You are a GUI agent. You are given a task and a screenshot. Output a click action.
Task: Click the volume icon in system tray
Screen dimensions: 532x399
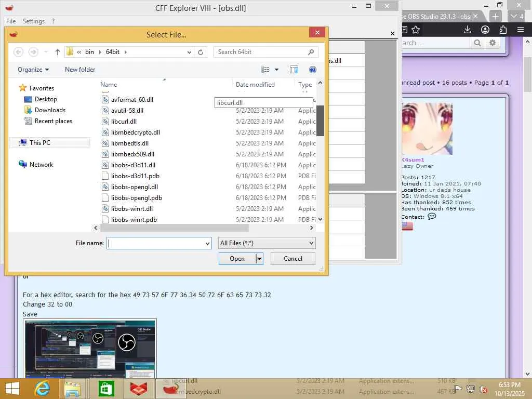point(483,389)
